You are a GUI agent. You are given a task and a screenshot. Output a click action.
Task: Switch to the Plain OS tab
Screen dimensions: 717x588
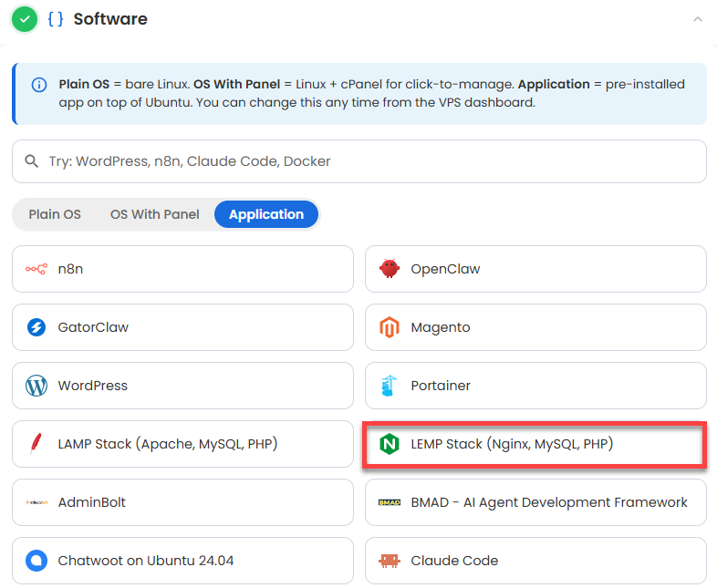[55, 214]
